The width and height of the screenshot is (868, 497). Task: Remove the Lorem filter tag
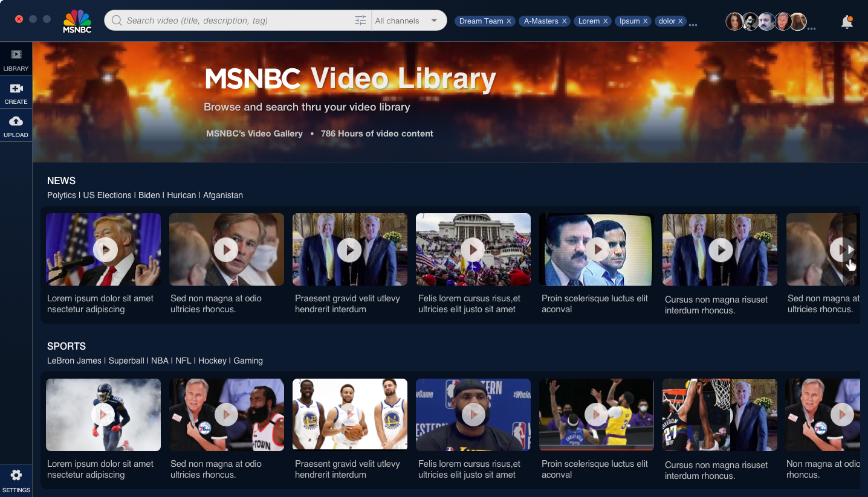click(x=606, y=21)
